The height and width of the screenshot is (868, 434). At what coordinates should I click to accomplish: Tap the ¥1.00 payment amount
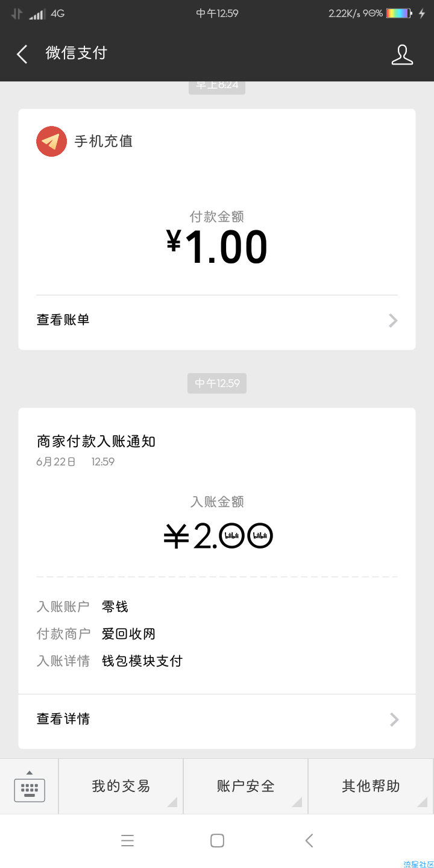[217, 247]
